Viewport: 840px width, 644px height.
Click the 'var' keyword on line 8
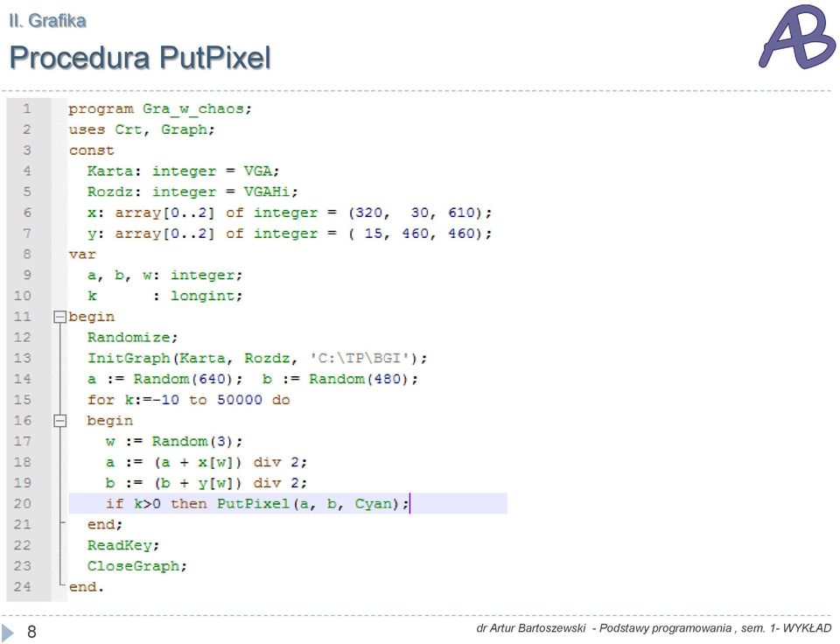[82, 255]
